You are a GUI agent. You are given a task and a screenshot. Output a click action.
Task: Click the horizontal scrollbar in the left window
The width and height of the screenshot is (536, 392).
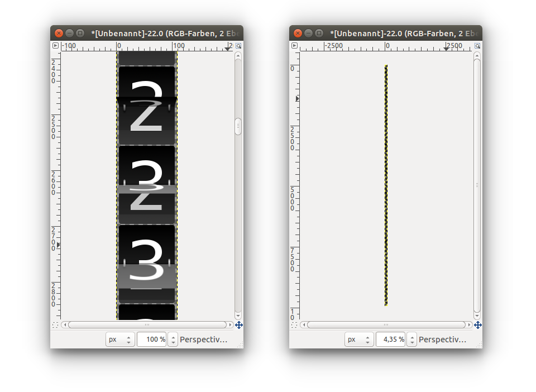click(147, 324)
